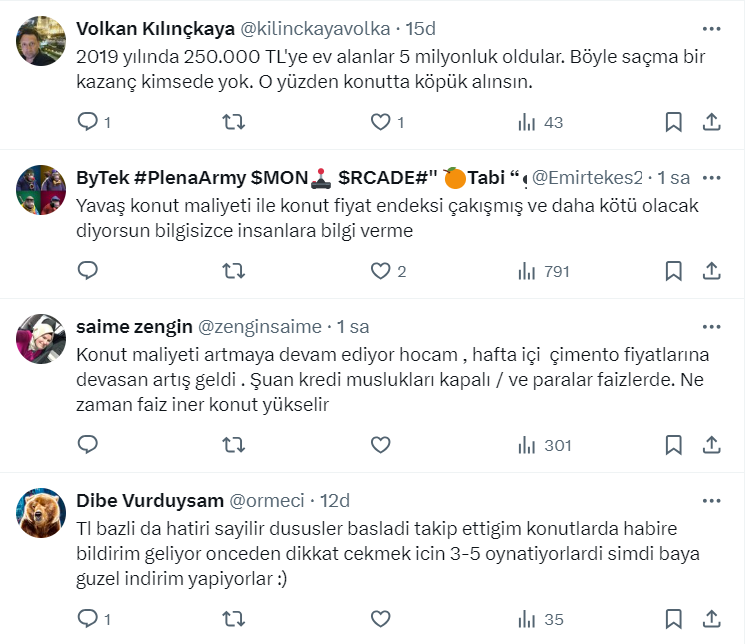748x644 pixels.
Task: Like Volkan Kılınçkaya's tweet
Action: tap(380, 123)
